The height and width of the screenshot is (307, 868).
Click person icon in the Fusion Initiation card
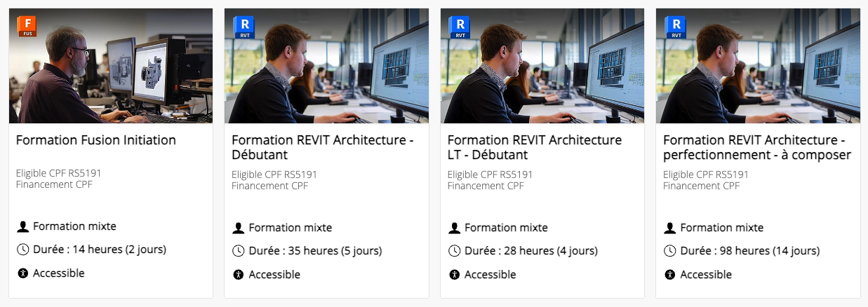(22, 226)
